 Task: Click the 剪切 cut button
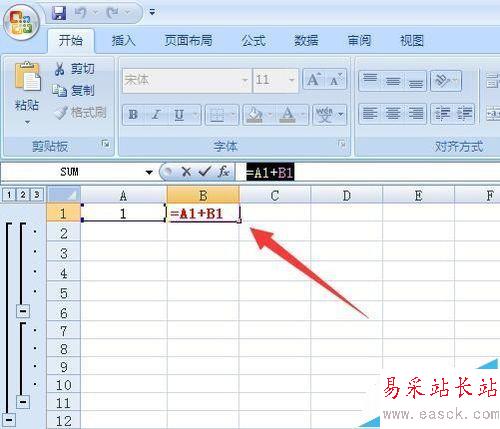(74, 69)
